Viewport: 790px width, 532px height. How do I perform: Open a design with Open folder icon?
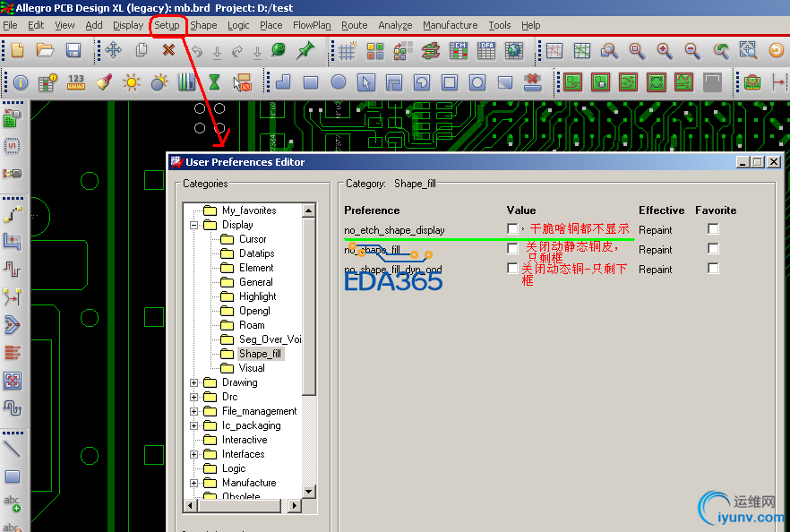click(x=45, y=50)
